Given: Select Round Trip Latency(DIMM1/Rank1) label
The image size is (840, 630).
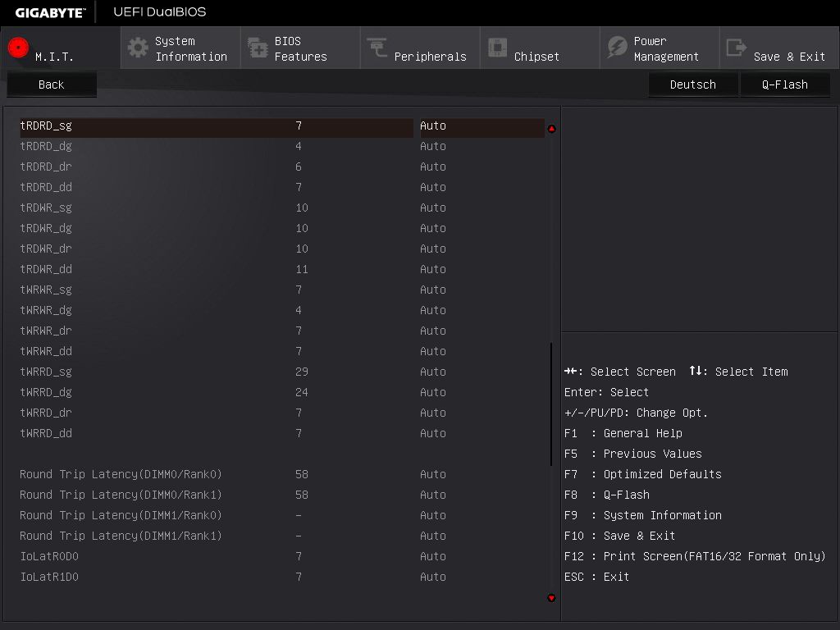Looking at the screenshot, I should coord(121,536).
